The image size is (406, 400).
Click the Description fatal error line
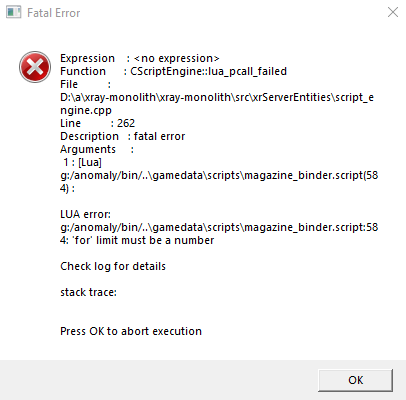122,136
